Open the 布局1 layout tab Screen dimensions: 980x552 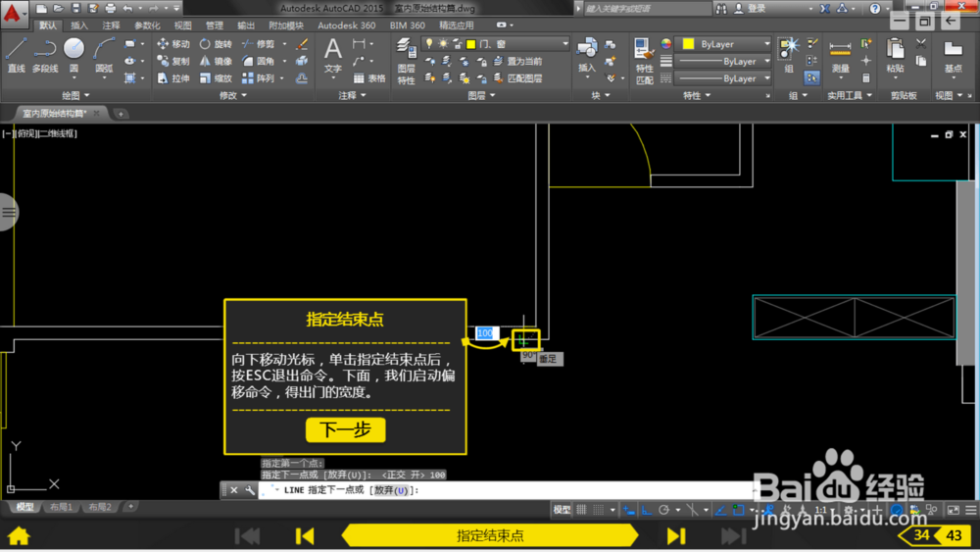61,507
